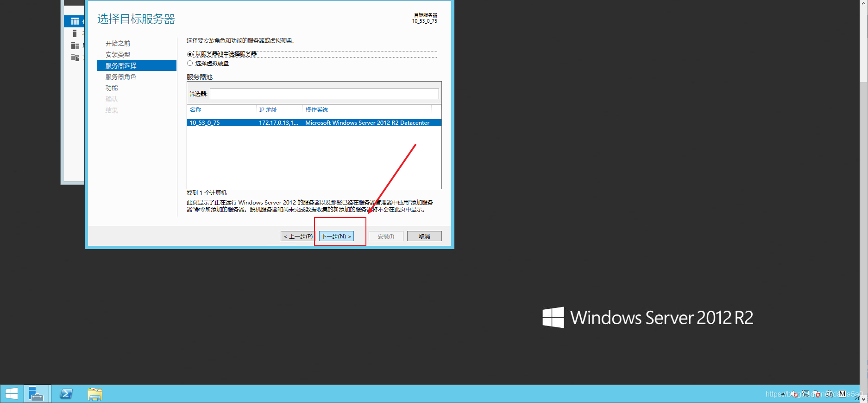
Task: Choose 选择虚拟硬盘 radio option
Action: click(x=190, y=63)
